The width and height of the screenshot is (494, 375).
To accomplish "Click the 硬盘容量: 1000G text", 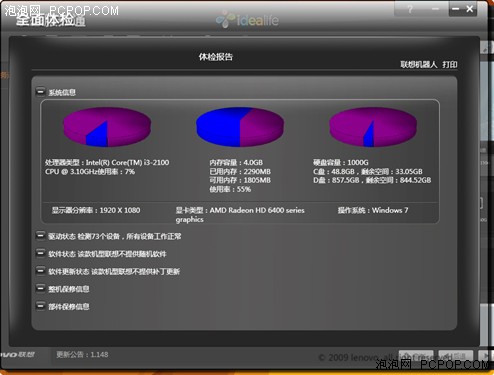I will 341,162.
